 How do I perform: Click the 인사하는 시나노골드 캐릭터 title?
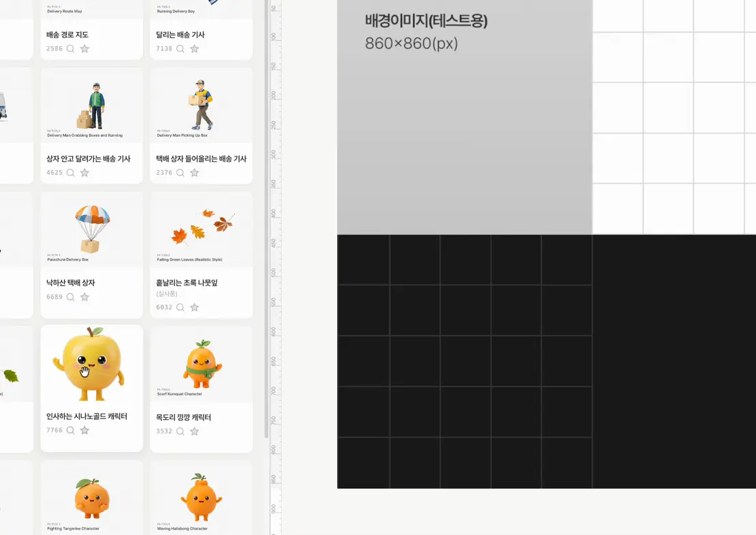point(86,417)
